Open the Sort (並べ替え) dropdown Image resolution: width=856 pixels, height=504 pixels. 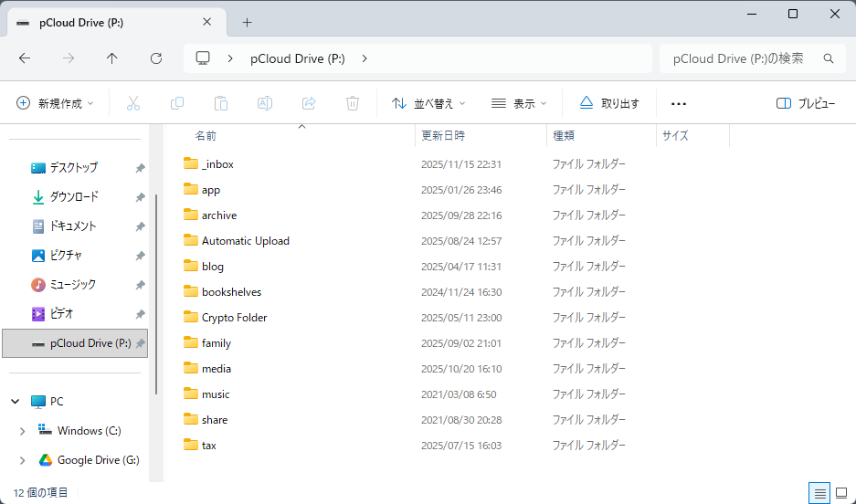click(428, 104)
